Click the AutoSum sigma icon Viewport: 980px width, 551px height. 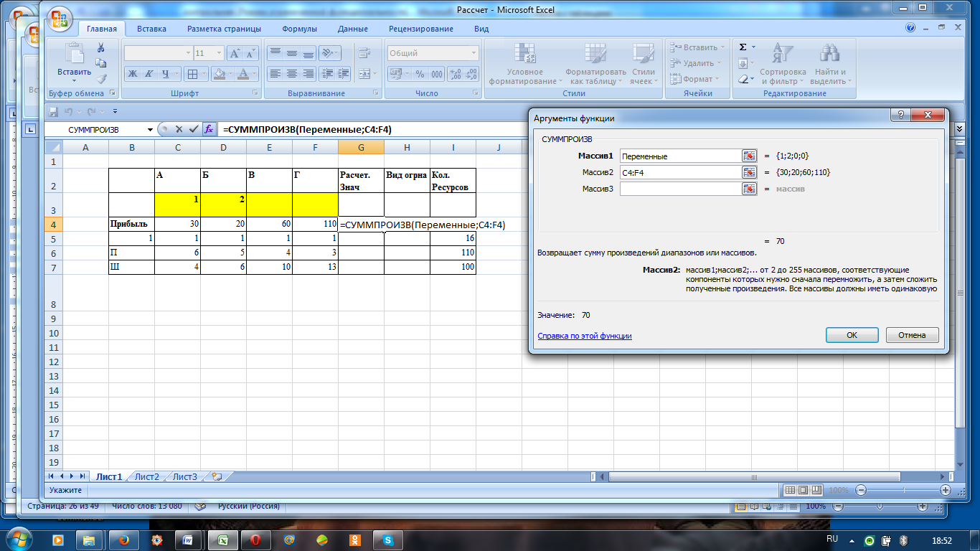(x=743, y=47)
